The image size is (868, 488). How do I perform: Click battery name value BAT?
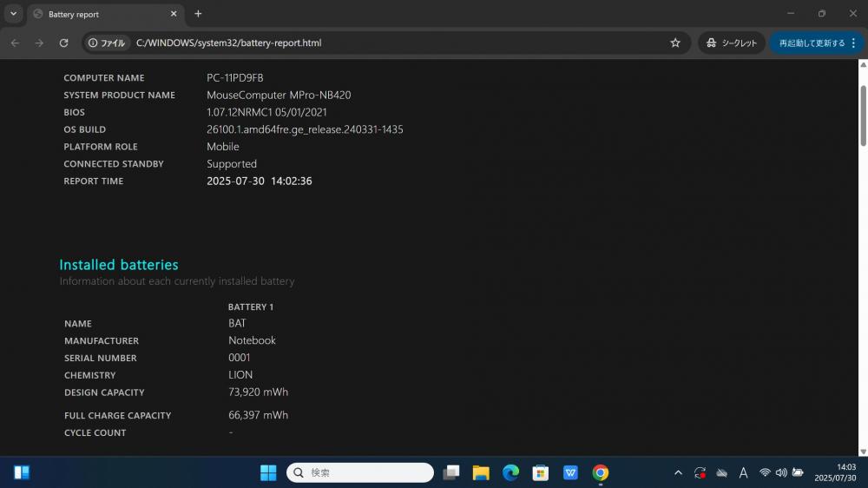coord(237,323)
